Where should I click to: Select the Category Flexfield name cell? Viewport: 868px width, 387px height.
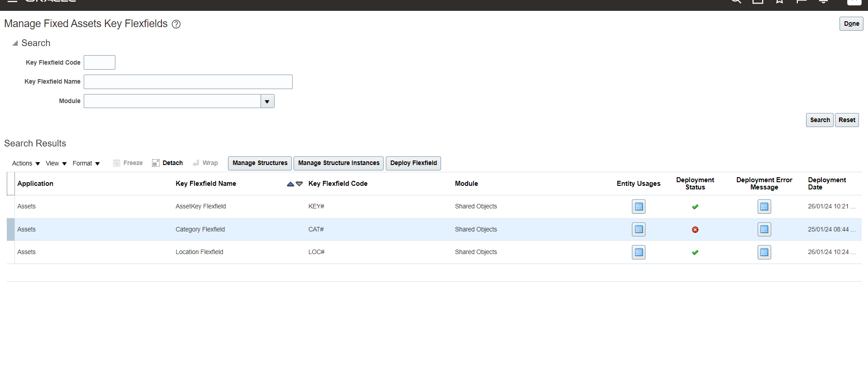(200, 230)
